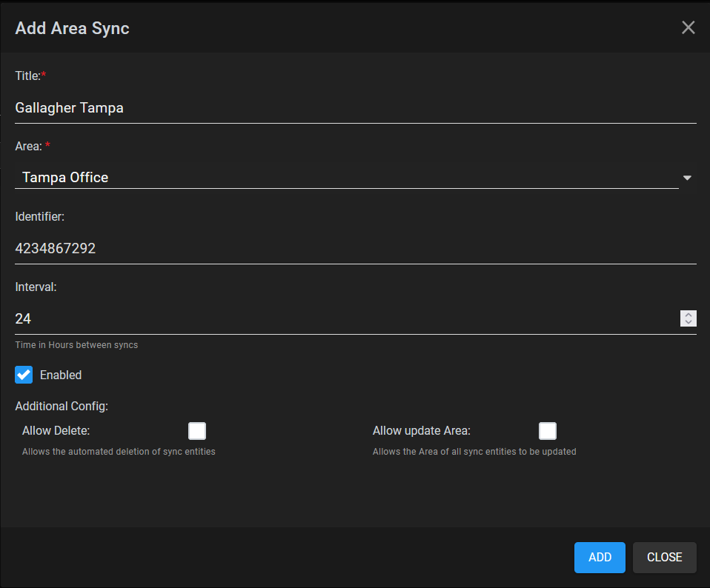Increase Interval with the up stepper arrow

coord(689,315)
